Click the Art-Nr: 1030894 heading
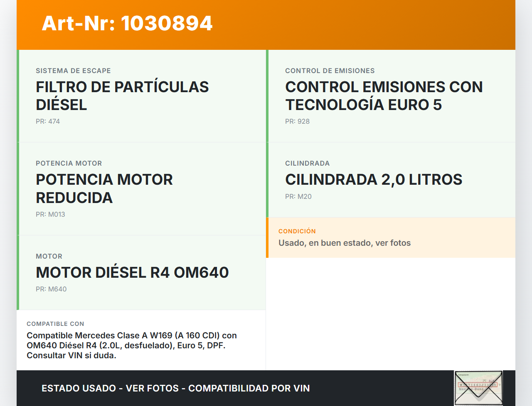Viewport: 532px width, 406px height. [127, 23]
